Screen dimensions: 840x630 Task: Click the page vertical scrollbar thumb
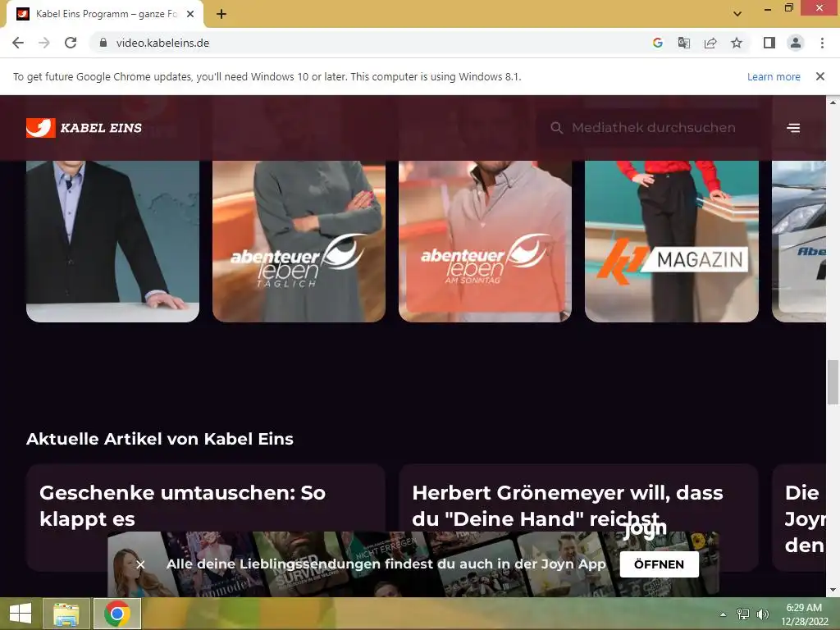(833, 382)
